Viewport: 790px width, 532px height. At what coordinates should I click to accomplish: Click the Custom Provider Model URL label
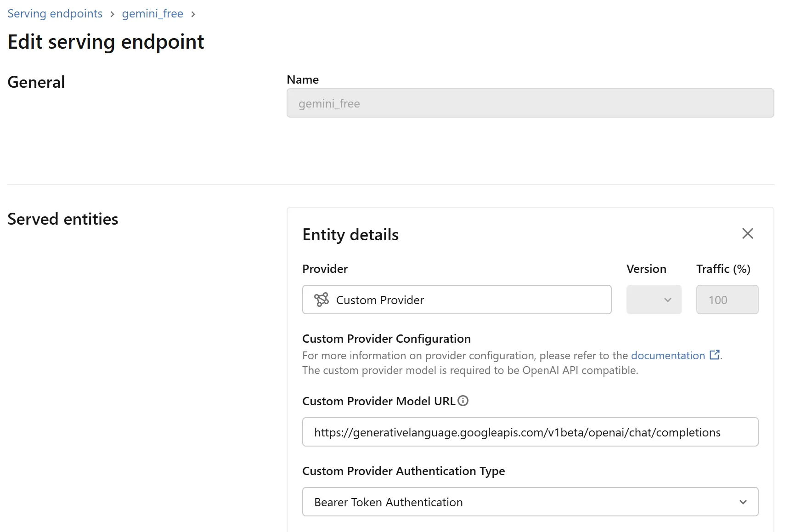point(379,401)
